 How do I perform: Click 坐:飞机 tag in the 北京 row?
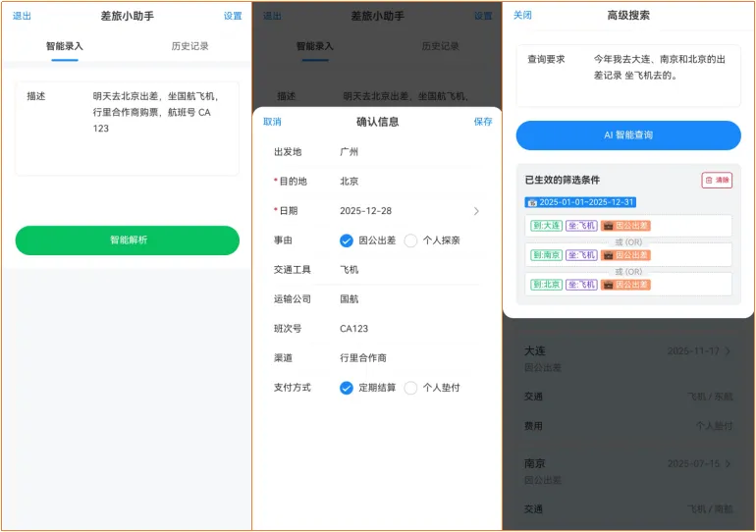click(x=581, y=285)
